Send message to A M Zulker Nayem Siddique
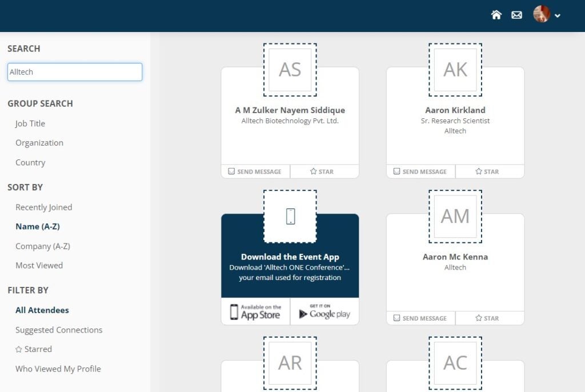This screenshot has width=585, height=392. (x=255, y=171)
